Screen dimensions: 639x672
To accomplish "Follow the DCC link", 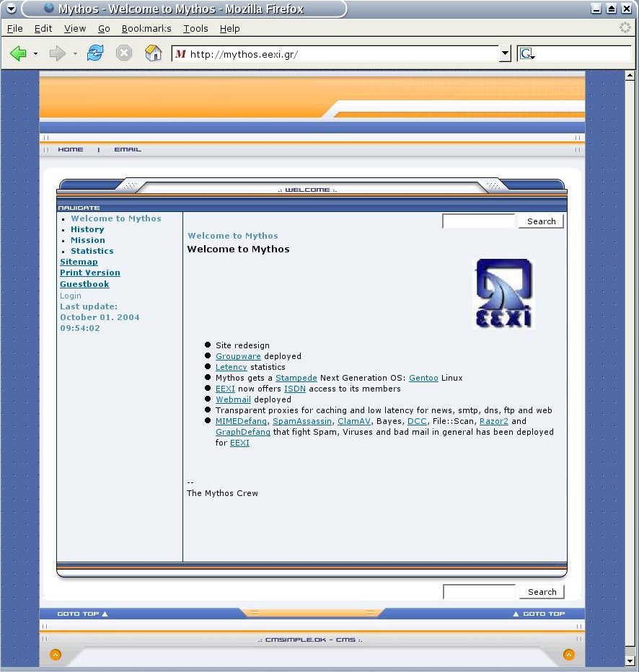I will pyautogui.click(x=417, y=421).
